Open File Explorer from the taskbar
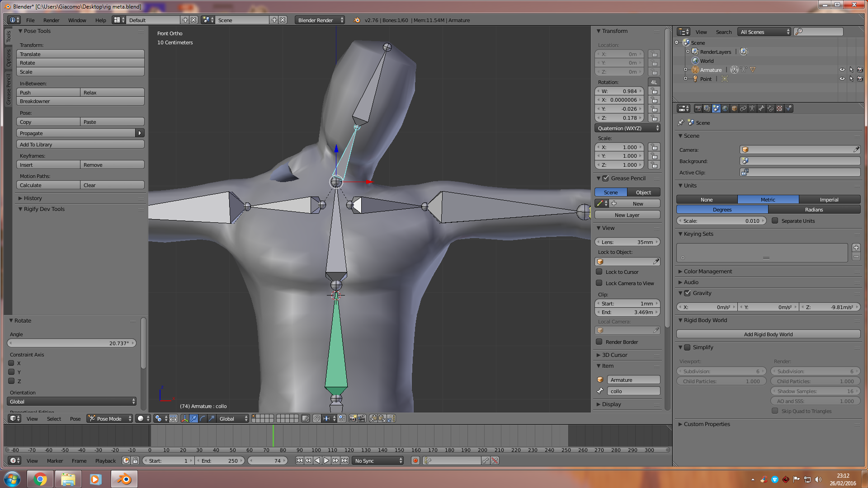 68,479
